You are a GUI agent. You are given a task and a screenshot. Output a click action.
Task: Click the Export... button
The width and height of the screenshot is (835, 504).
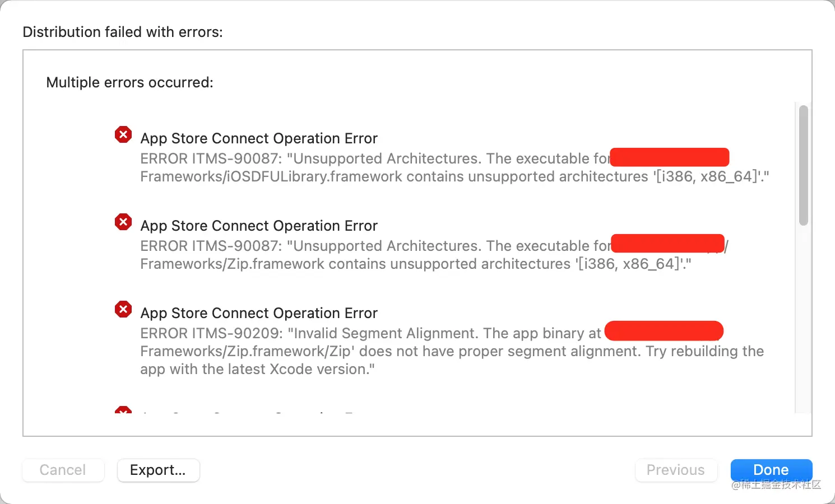tap(158, 470)
